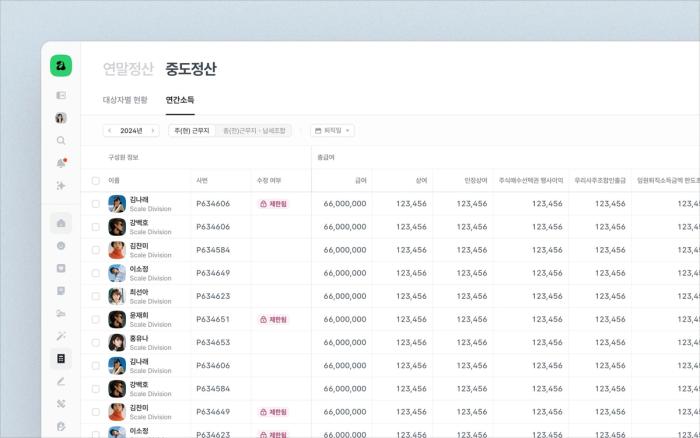The width and height of the screenshot is (700, 438).
Task: Select 종(전)근무지 · 납세조합 segment
Action: pyautogui.click(x=254, y=130)
